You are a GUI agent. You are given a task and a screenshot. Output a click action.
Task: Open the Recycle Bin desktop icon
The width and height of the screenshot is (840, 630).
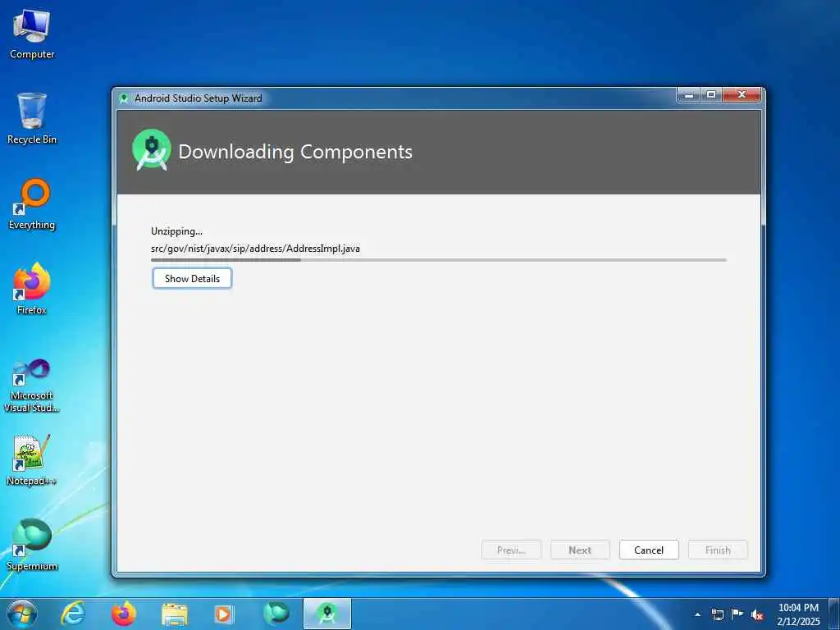click(32, 118)
